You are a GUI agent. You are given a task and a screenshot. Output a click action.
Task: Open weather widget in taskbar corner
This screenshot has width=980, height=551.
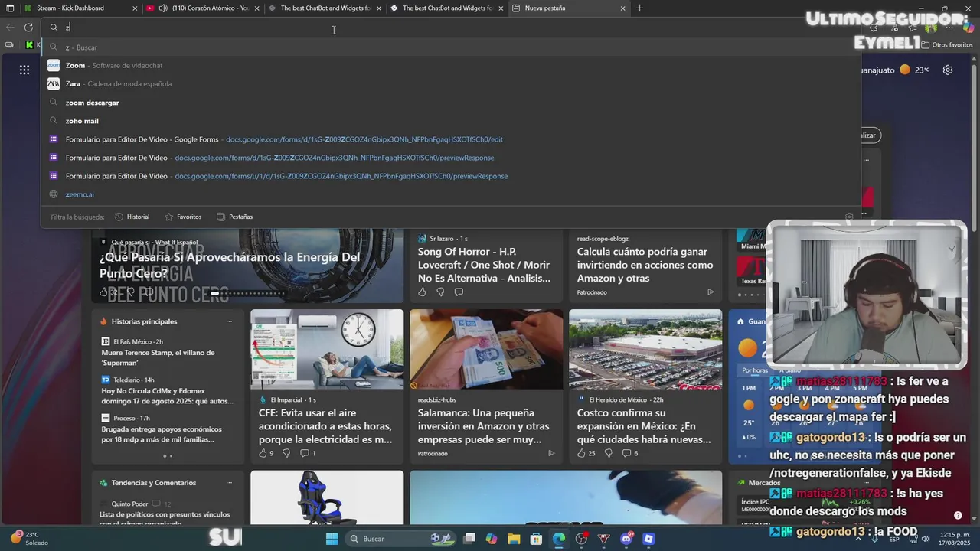pos(28,539)
